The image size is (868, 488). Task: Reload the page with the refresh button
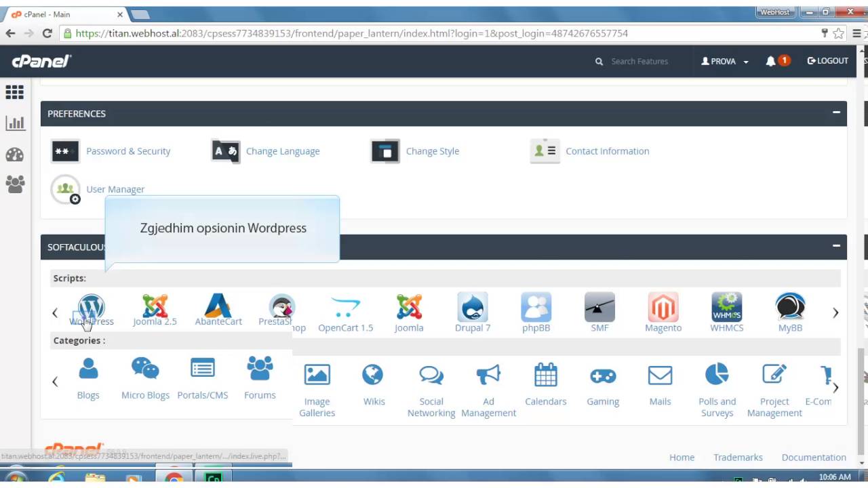click(x=47, y=33)
